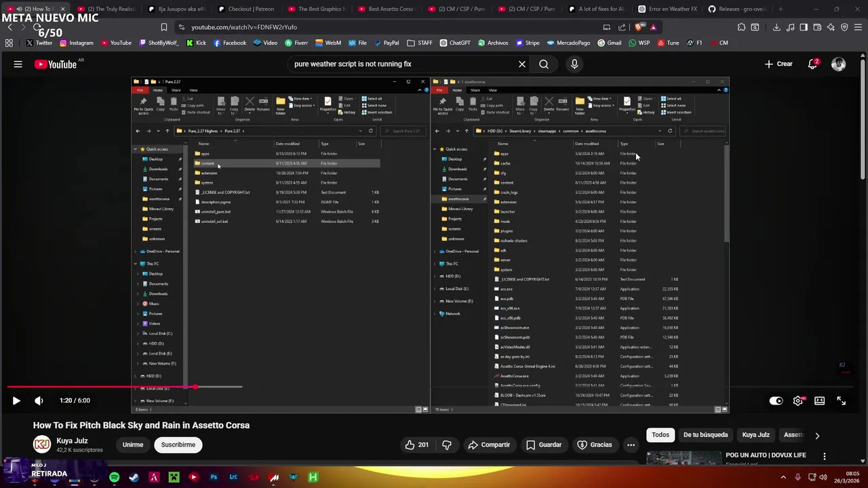Open POG UN AUTO | DOVUX LIFE video

pos(766,455)
